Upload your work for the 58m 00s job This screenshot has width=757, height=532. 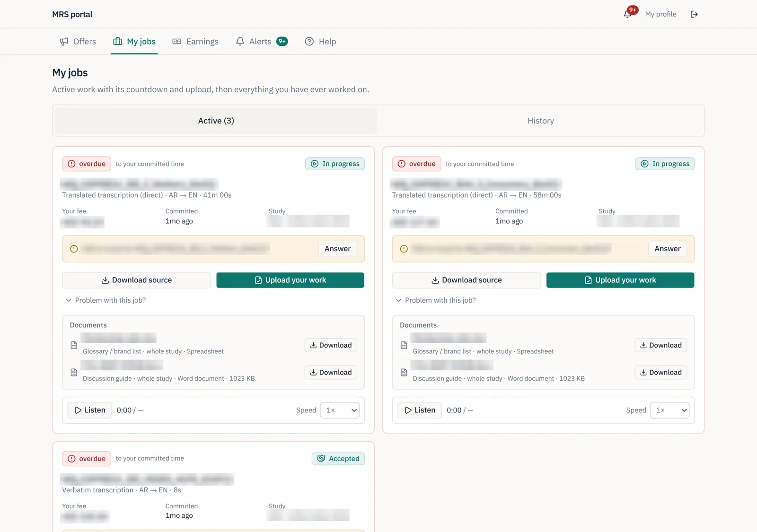tap(620, 280)
